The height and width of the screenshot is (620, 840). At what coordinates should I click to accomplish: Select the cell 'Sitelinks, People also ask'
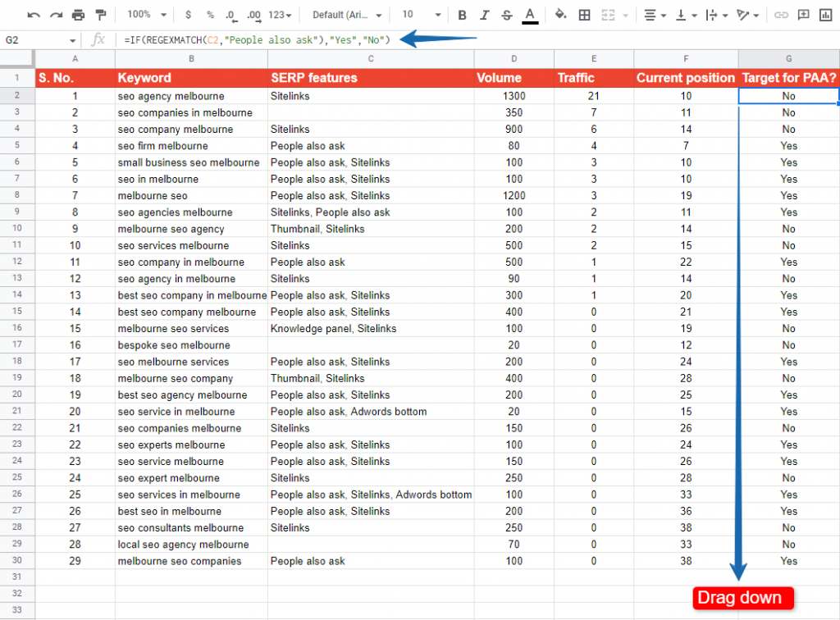point(371,212)
